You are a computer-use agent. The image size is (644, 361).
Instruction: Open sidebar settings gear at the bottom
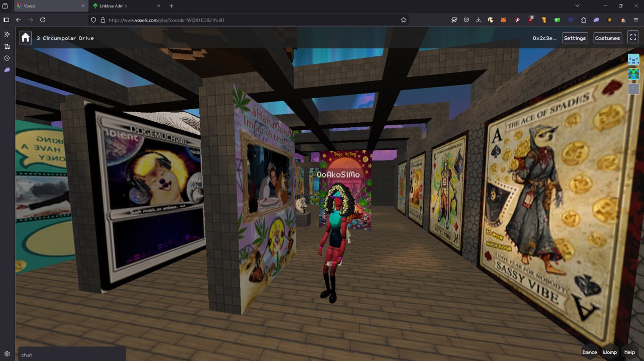point(7,354)
